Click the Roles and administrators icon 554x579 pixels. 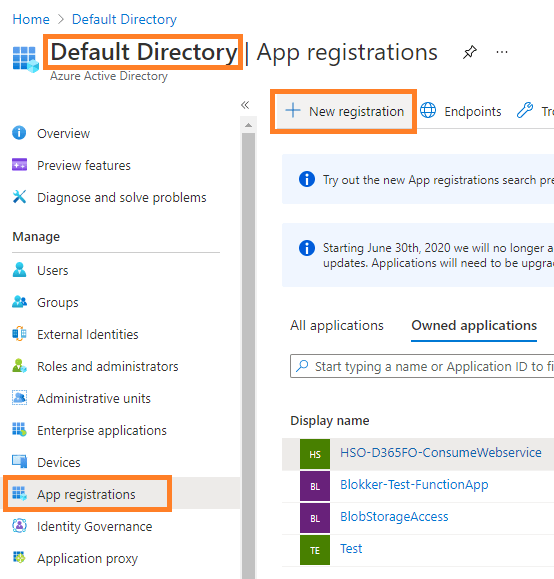coord(19,366)
